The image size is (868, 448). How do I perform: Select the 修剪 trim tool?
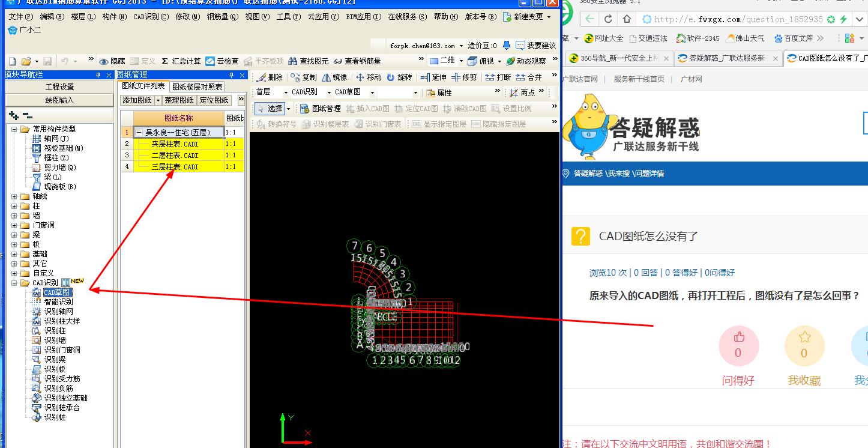point(464,77)
